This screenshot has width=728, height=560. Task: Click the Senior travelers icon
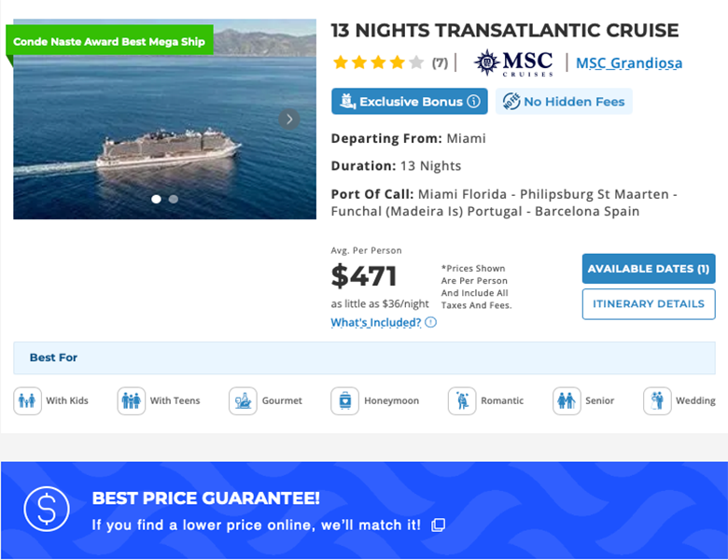point(567,400)
